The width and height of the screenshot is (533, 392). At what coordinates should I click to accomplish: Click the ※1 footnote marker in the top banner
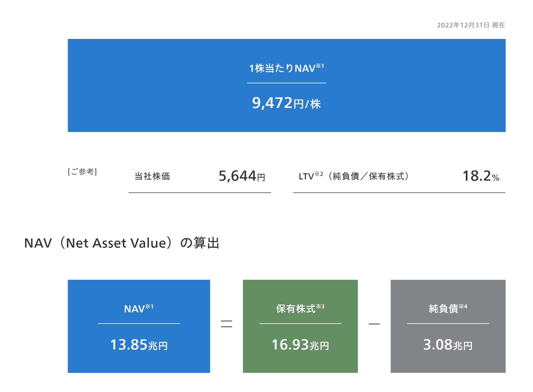[x=320, y=66]
